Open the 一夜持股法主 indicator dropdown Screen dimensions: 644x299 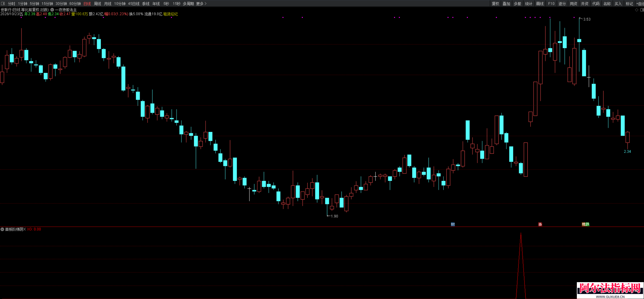(x=52, y=10)
